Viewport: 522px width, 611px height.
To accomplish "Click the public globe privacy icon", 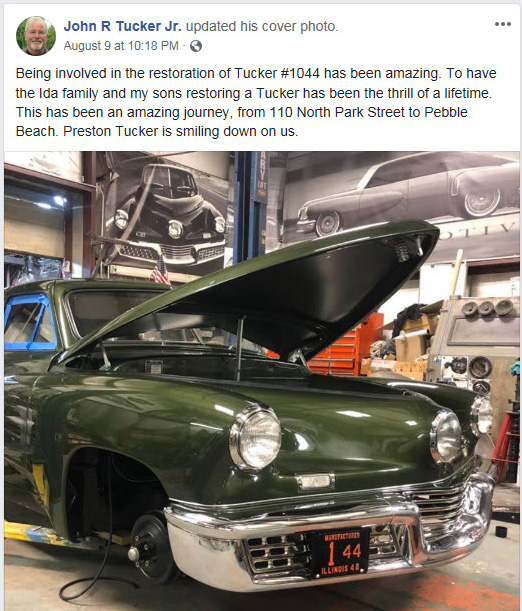I will tap(196, 46).
